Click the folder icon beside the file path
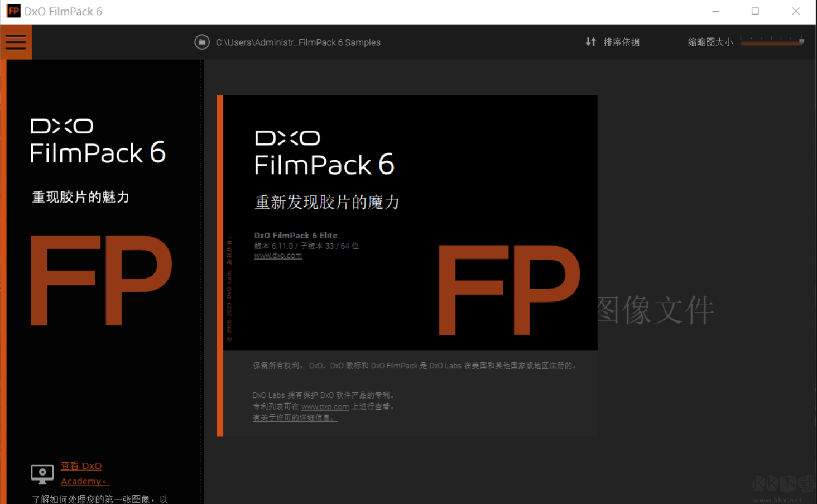The image size is (817, 504). [x=202, y=42]
